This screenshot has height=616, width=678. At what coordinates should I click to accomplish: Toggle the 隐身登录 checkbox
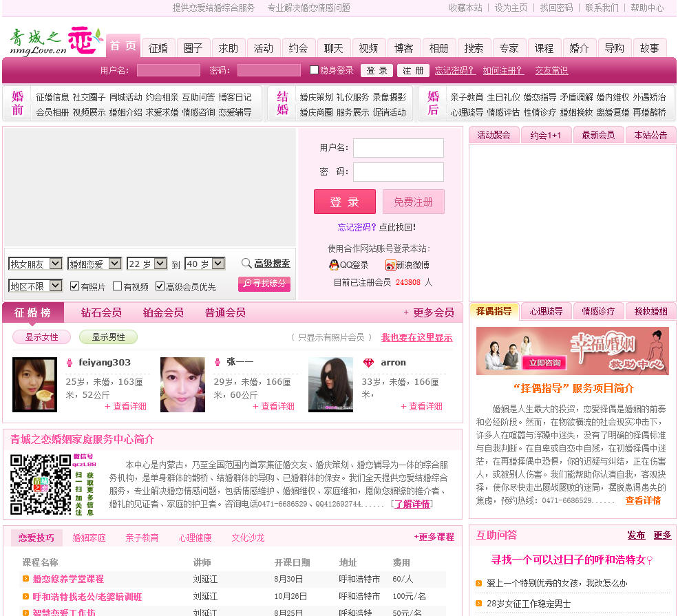tap(315, 70)
